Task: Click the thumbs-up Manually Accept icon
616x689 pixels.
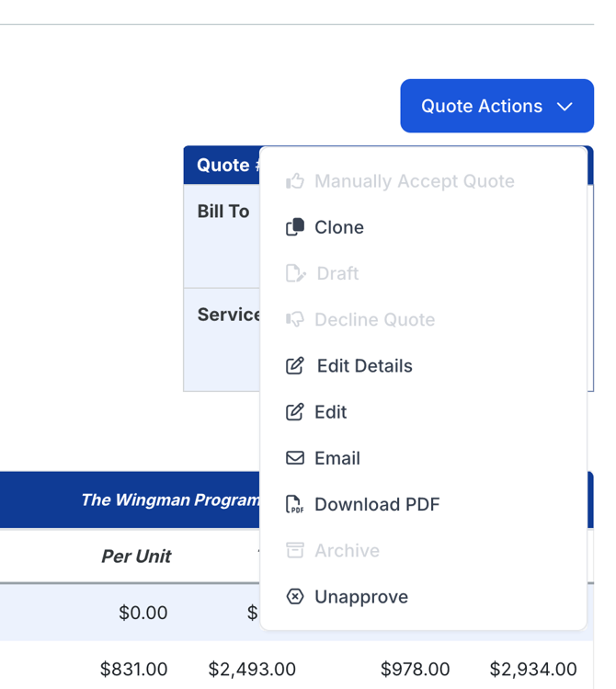Action: 295,181
